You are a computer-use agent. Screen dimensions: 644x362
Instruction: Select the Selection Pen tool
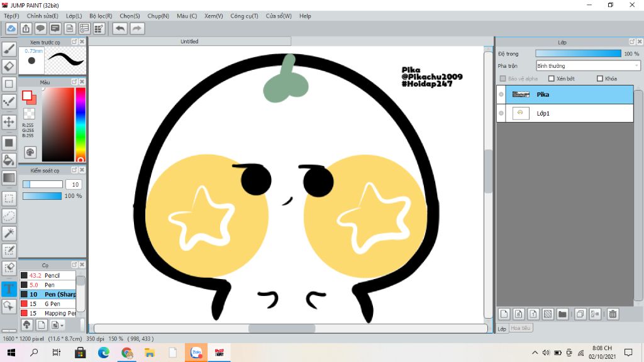click(x=9, y=250)
